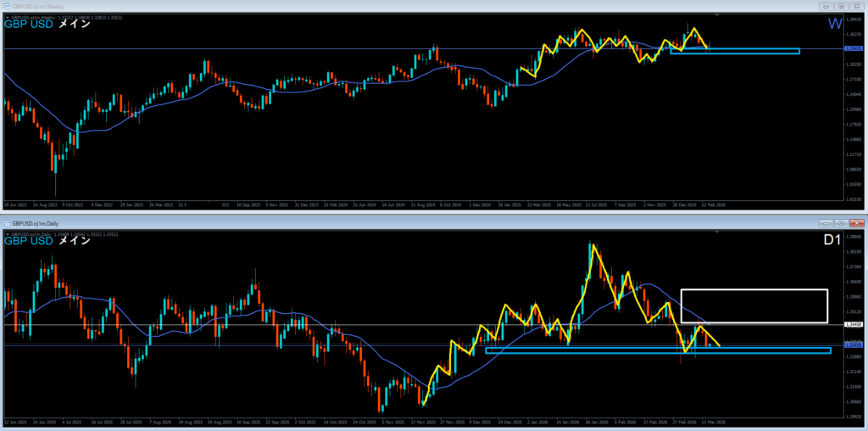Click the 9 Oct 2022 date on the Weekly axis
The image size is (868, 431).
tap(73, 204)
